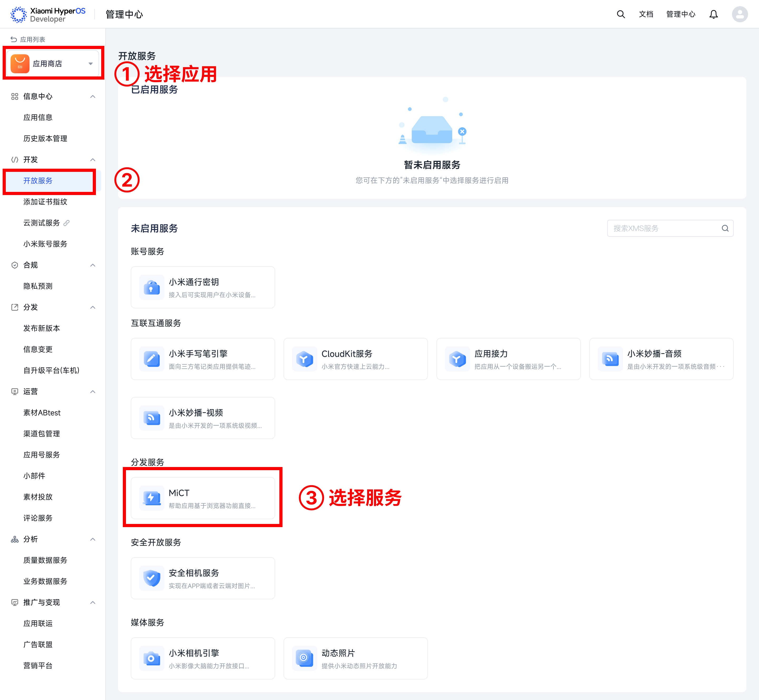This screenshot has width=759, height=700.
Task: Click the 动态照片 icon
Action: pyautogui.click(x=304, y=659)
